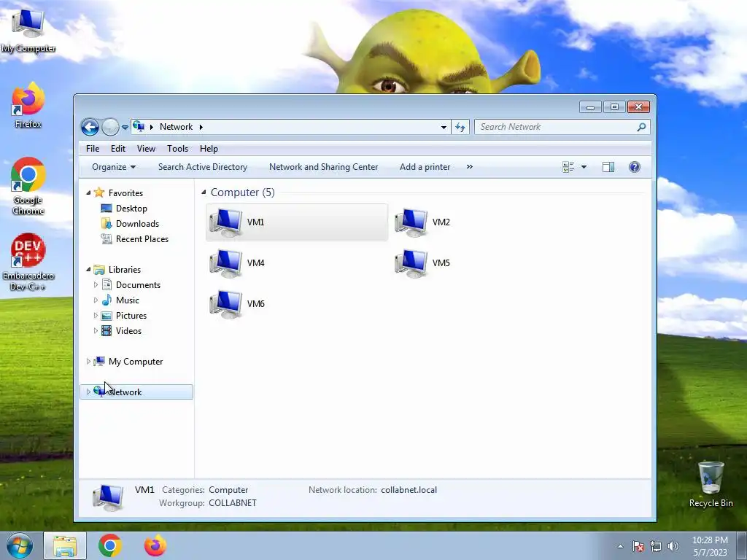Click the arrow after Network in address bar

pyautogui.click(x=201, y=127)
